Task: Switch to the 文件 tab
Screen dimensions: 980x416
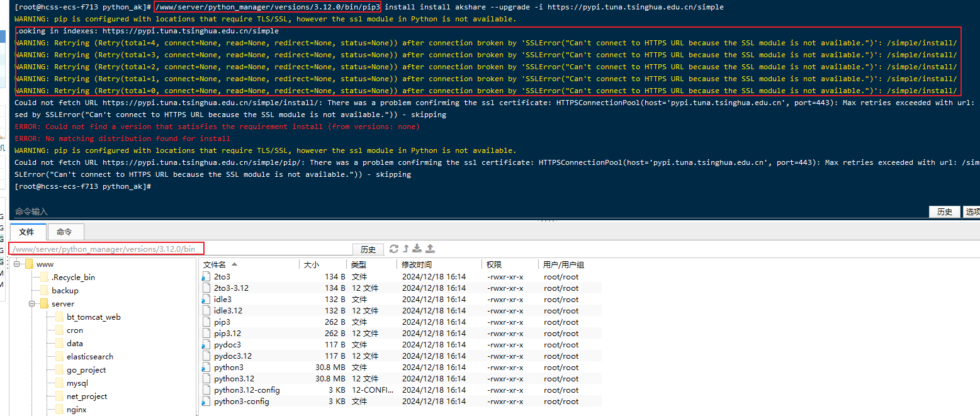Action: point(27,232)
